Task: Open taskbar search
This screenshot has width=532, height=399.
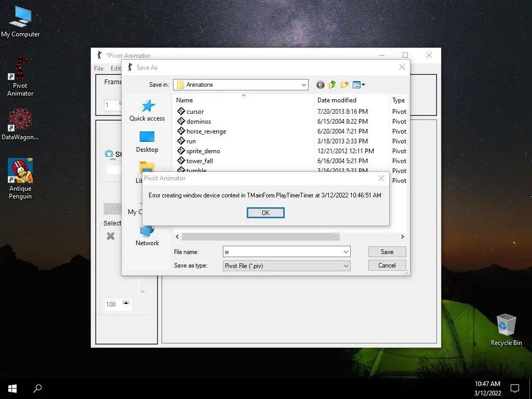Action: (x=37, y=389)
